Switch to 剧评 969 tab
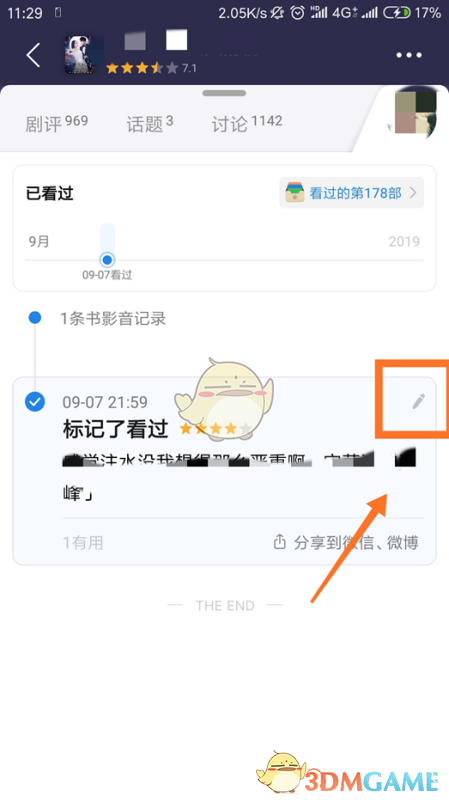The height and width of the screenshot is (800, 449). click(x=57, y=123)
